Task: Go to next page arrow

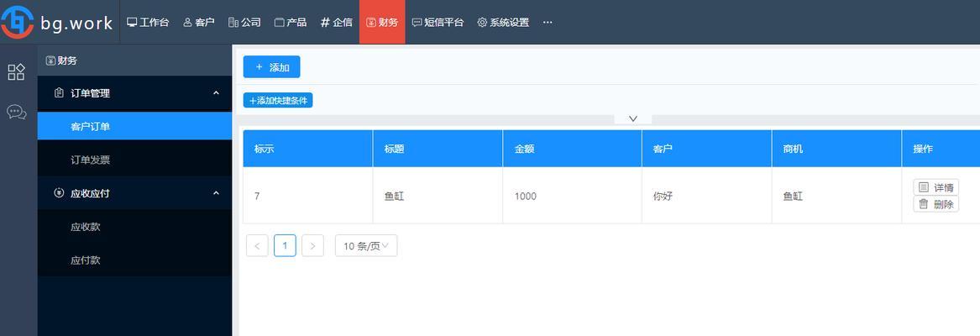Action: coord(312,246)
